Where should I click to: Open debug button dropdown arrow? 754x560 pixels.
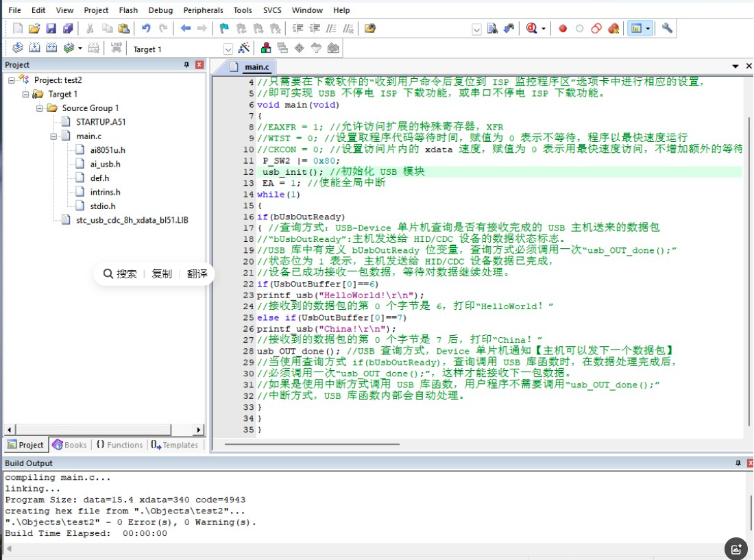click(x=544, y=29)
